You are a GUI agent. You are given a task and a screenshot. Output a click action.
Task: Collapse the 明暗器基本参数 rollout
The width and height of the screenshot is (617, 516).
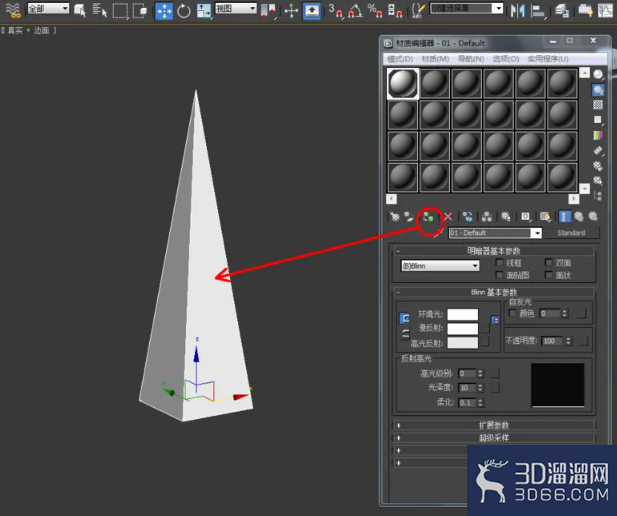[493, 251]
